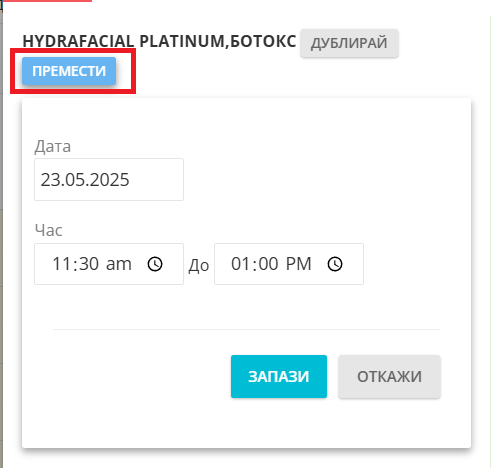Click the blue ПРЕМЕСТИ button
The image size is (496, 468).
point(69,71)
